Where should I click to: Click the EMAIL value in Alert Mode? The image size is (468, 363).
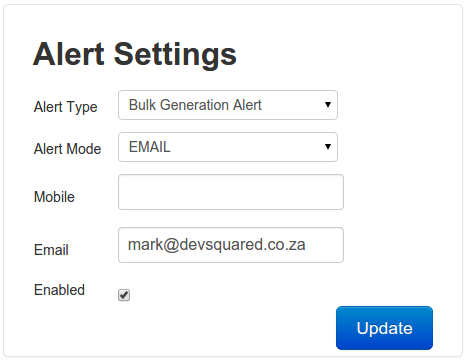tap(150, 147)
